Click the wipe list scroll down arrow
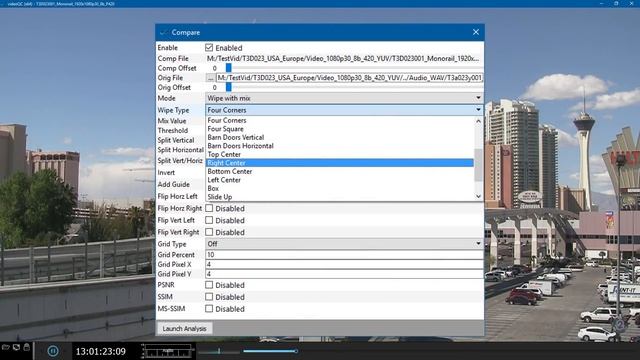This screenshot has height=360, width=640. [478, 196]
